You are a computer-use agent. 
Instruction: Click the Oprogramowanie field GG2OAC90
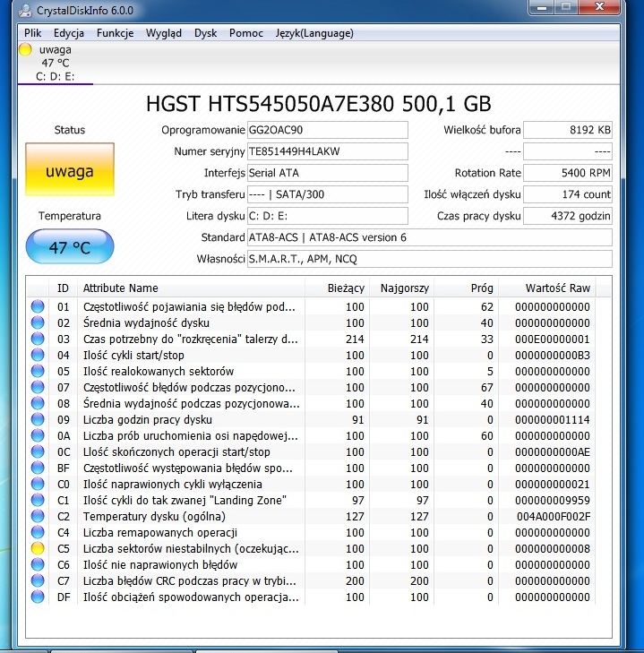pyautogui.click(x=328, y=130)
